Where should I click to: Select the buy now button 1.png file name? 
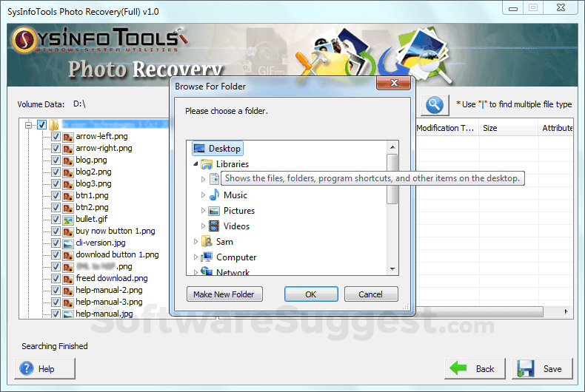click(x=116, y=231)
